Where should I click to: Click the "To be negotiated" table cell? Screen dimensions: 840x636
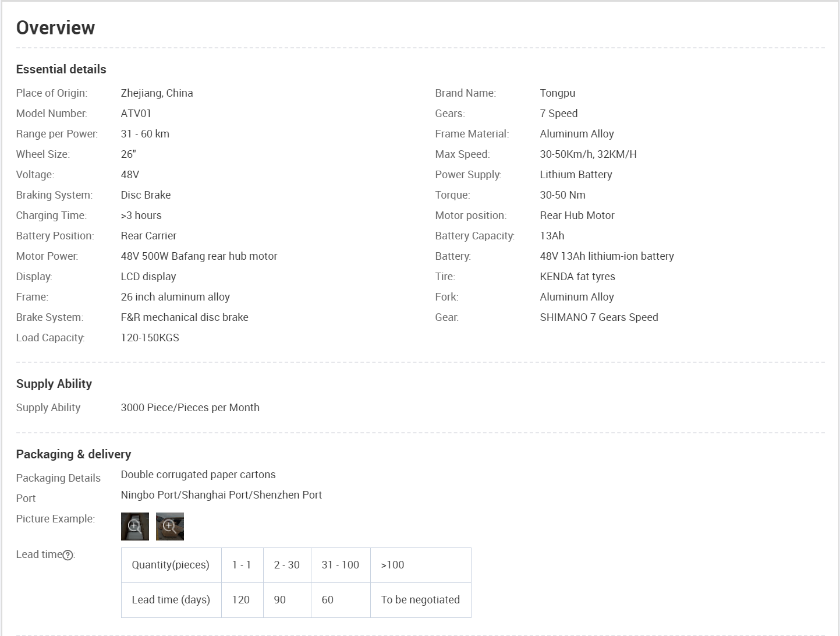click(x=420, y=600)
